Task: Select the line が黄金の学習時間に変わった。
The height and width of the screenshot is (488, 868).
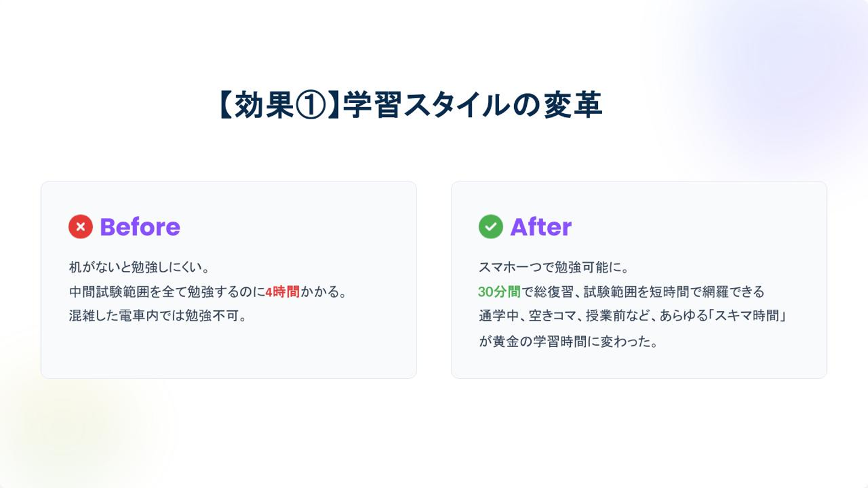Action: 568,342
